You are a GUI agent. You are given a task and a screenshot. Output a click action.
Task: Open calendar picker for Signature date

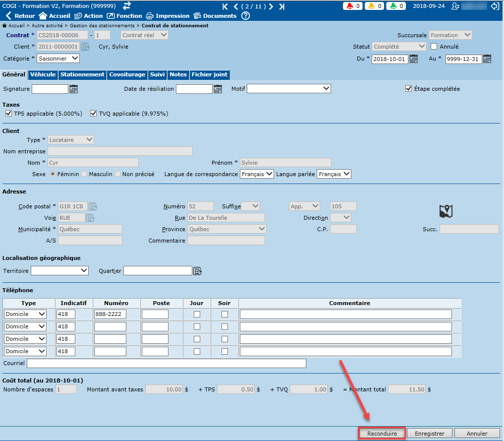(74, 89)
